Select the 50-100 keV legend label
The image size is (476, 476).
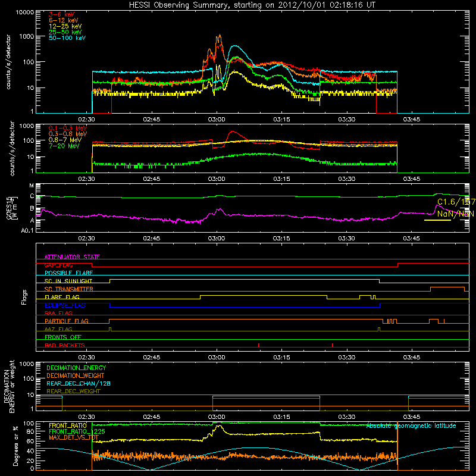(x=67, y=38)
